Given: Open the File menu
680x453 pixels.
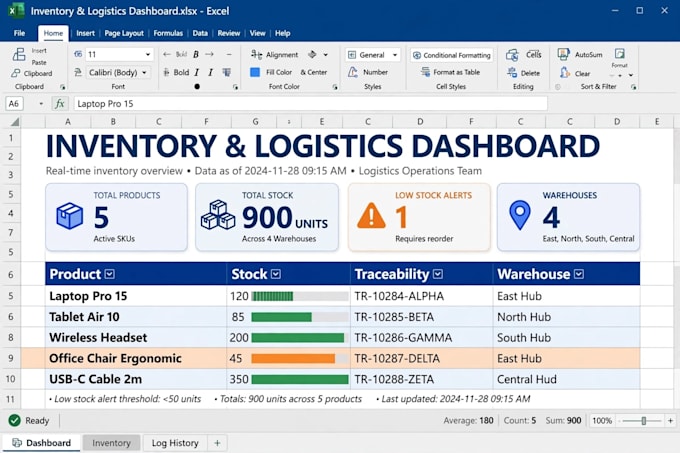Looking at the screenshot, I should [19, 33].
